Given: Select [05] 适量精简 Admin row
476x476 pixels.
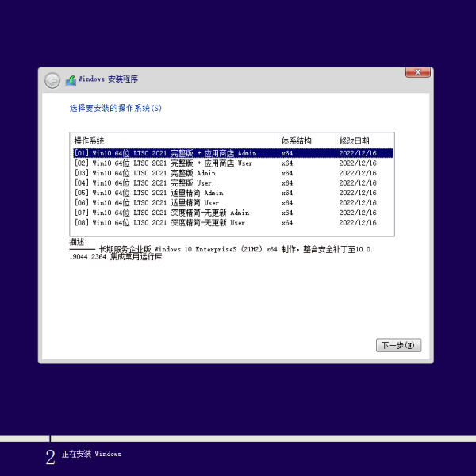Looking at the screenshot, I should (232, 193).
